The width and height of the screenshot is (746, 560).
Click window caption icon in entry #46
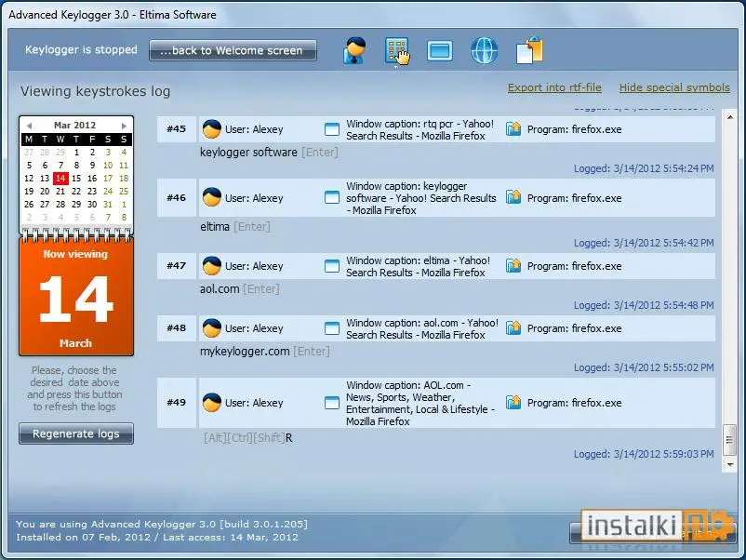click(x=332, y=197)
